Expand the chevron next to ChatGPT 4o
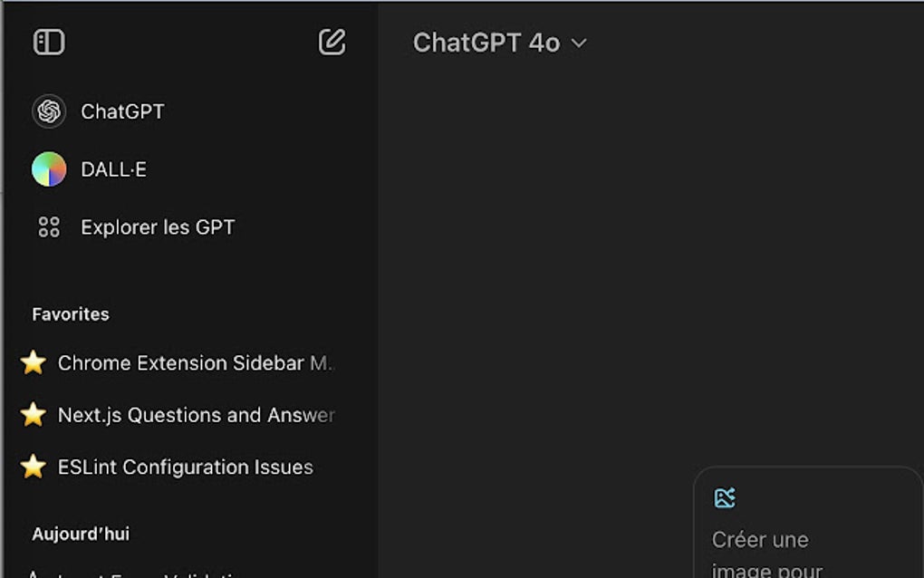The image size is (924, 578). [x=579, y=43]
